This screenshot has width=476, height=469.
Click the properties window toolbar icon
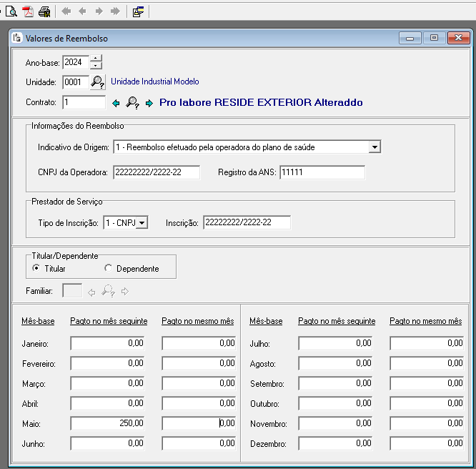click(138, 11)
